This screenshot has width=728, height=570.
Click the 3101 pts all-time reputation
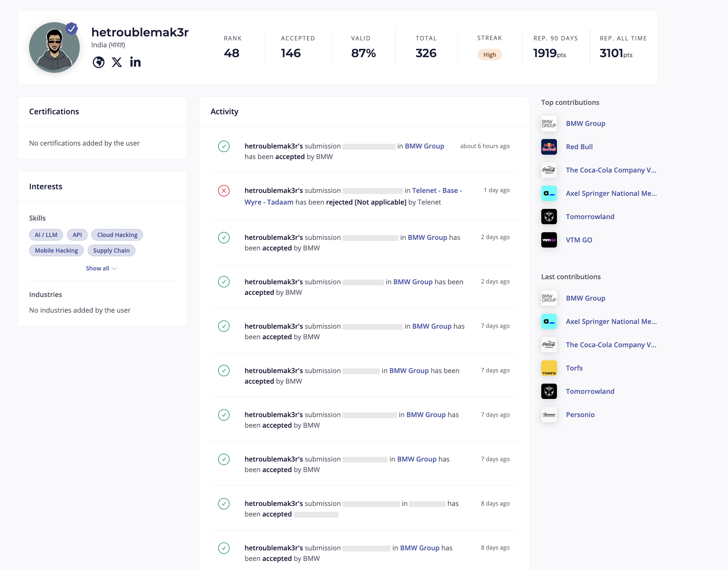pyautogui.click(x=616, y=53)
